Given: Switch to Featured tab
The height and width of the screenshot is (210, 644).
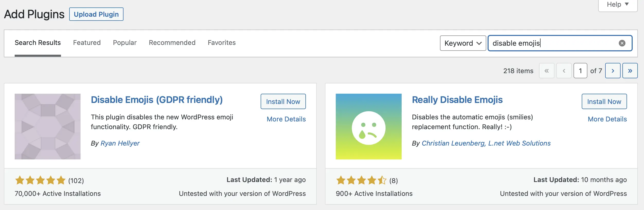Looking at the screenshot, I should pos(87,43).
